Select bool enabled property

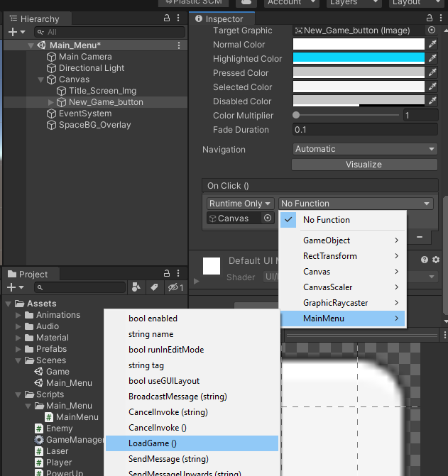click(x=192, y=319)
